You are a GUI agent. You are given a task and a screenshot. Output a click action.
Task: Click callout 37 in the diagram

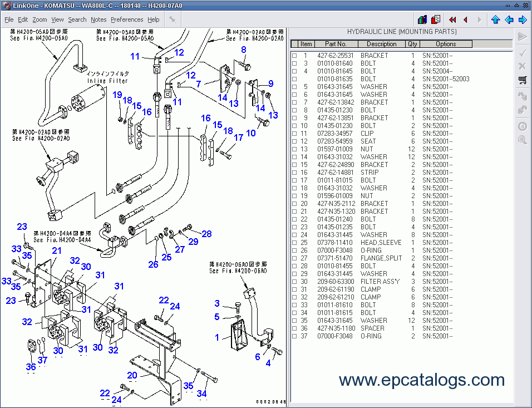(x=42, y=360)
